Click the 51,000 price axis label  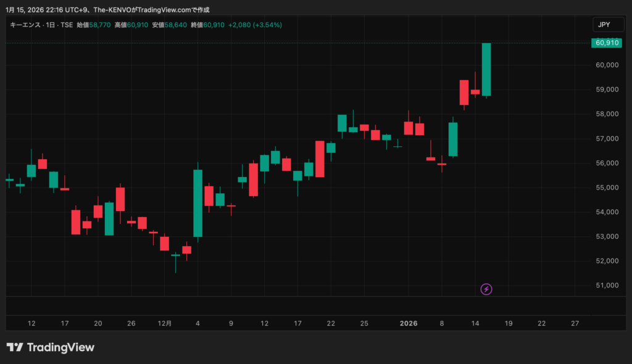pyautogui.click(x=607, y=285)
